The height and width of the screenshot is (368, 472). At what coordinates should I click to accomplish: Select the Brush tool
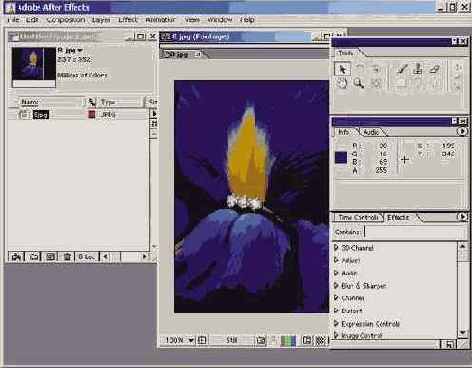(402, 69)
